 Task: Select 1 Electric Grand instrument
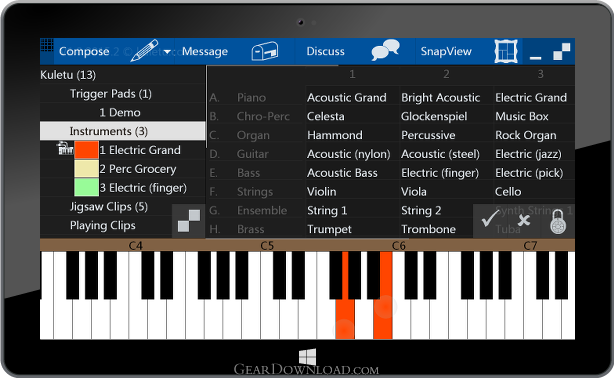(x=140, y=150)
